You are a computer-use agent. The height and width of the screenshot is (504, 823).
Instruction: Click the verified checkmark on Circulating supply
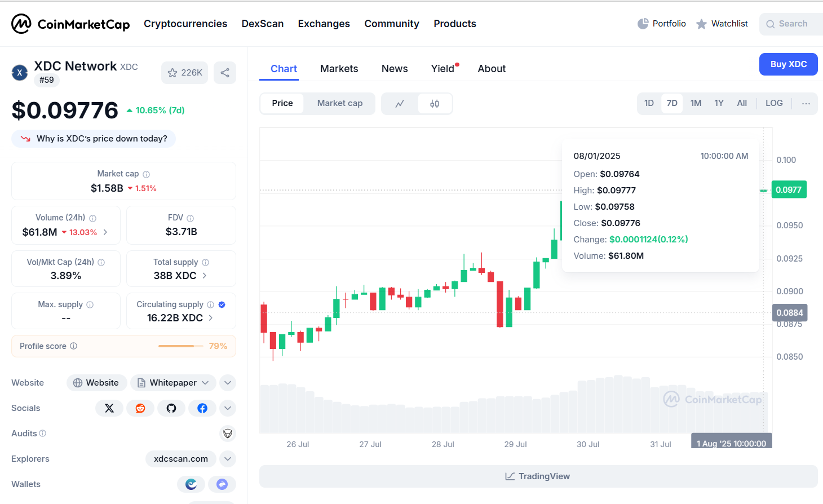(x=222, y=304)
